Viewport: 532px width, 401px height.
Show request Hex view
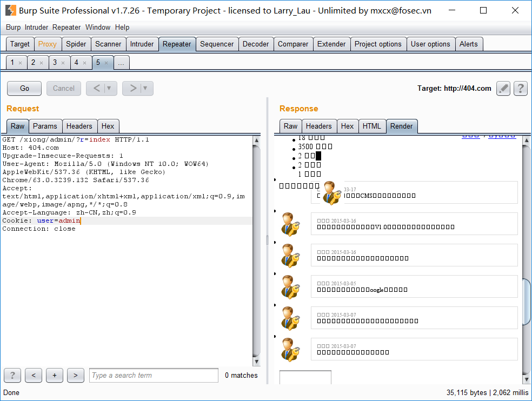point(108,126)
